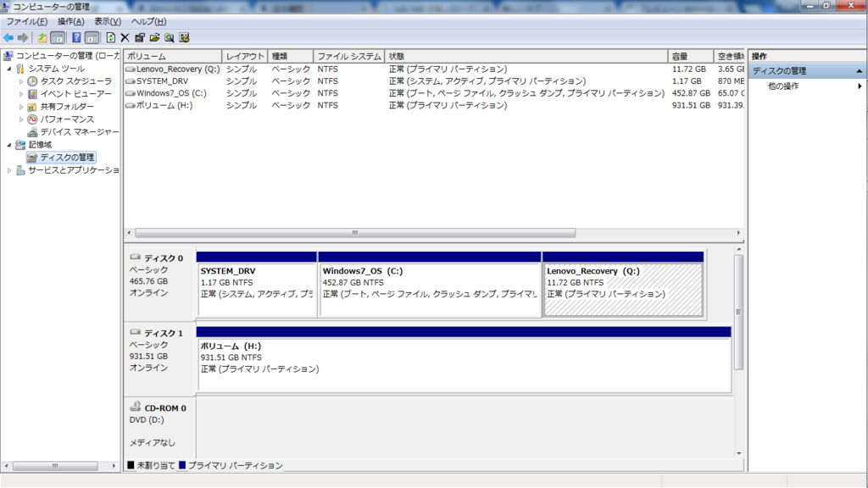
Task: Open the 操作(A) menu
Action: tap(71, 21)
